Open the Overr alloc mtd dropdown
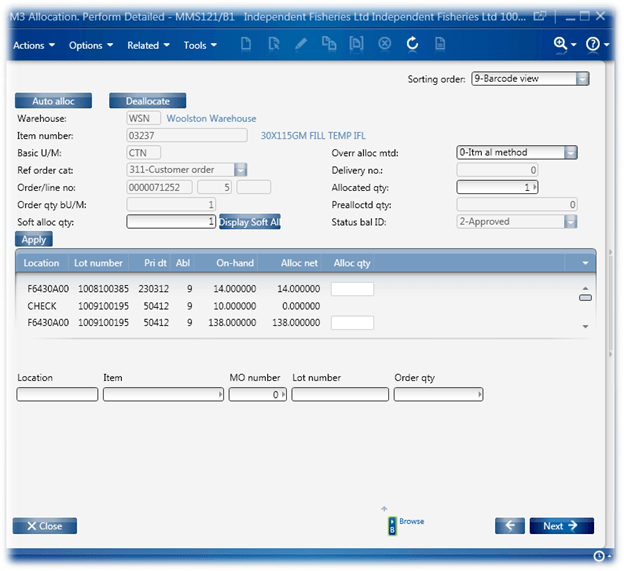The image size is (624, 571). click(x=570, y=153)
